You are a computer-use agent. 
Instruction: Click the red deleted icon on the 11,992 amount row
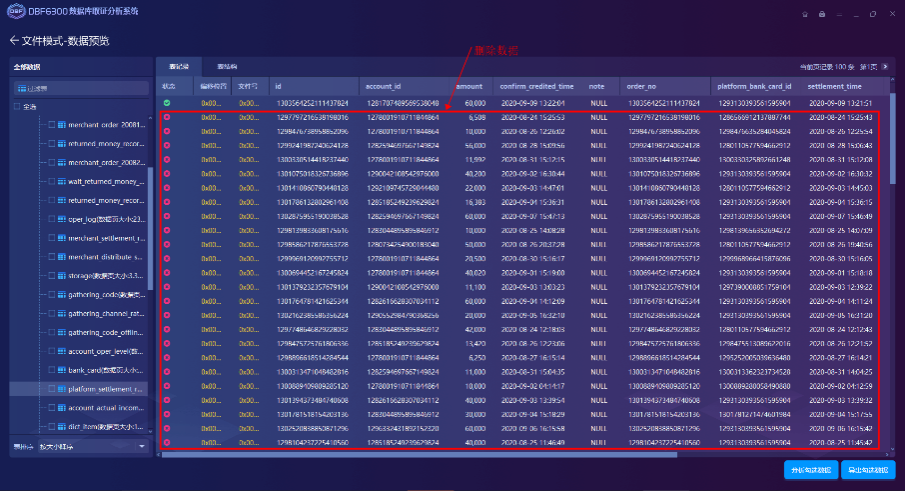point(167,159)
